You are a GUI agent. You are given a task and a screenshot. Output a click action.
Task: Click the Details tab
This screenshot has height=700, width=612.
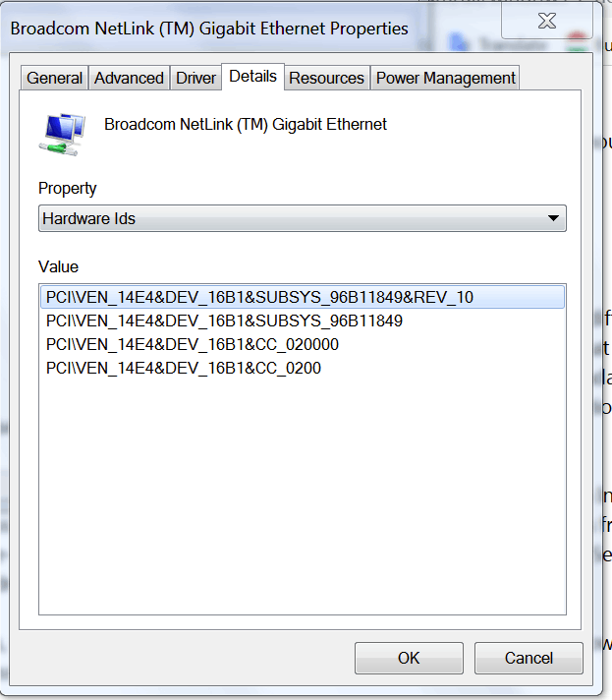coord(252,77)
